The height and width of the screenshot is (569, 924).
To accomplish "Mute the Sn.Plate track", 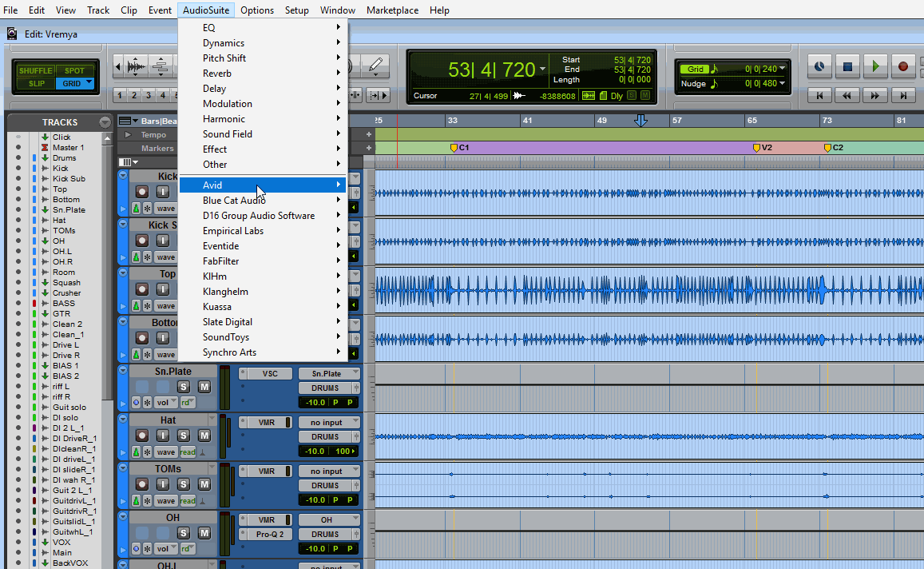I will tap(204, 387).
